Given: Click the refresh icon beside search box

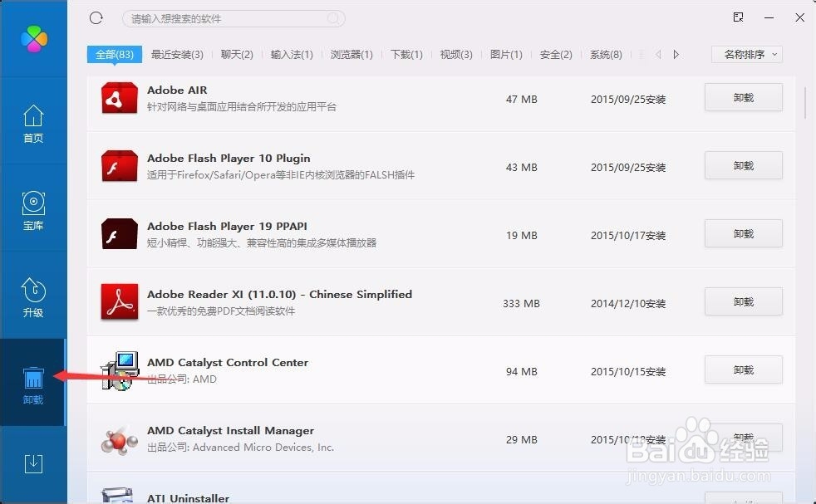Looking at the screenshot, I should click(96, 19).
